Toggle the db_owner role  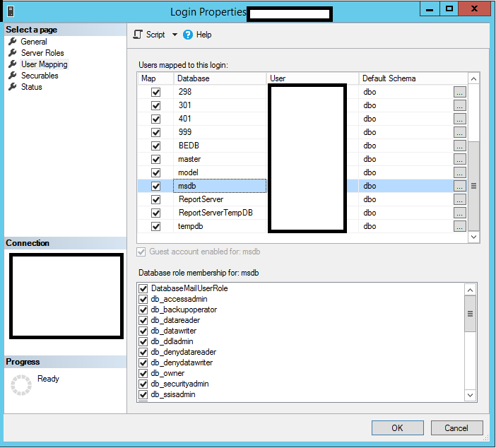click(143, 373)
